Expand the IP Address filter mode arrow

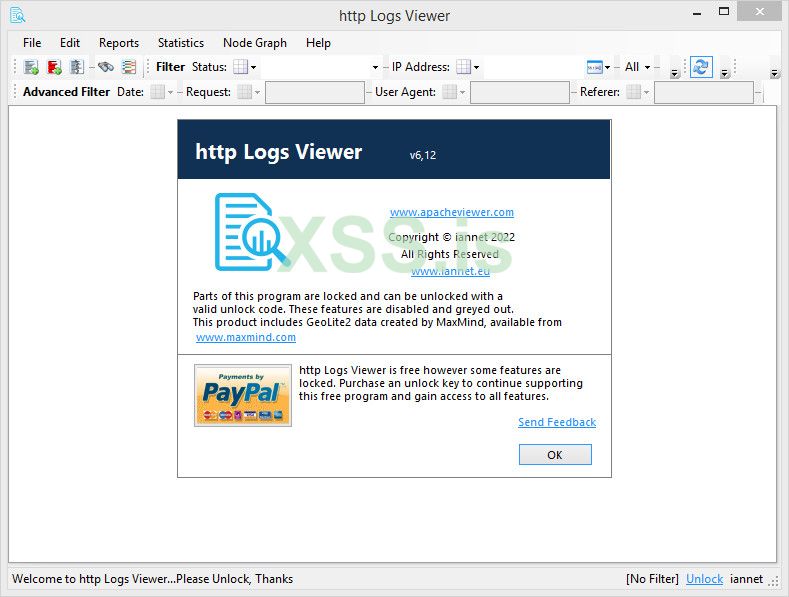(x=477, y=67)
